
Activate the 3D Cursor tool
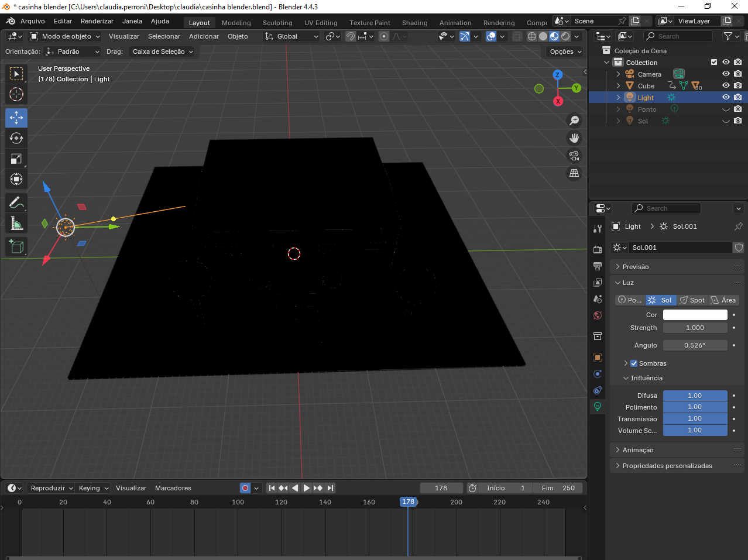(x=16, y=94)
